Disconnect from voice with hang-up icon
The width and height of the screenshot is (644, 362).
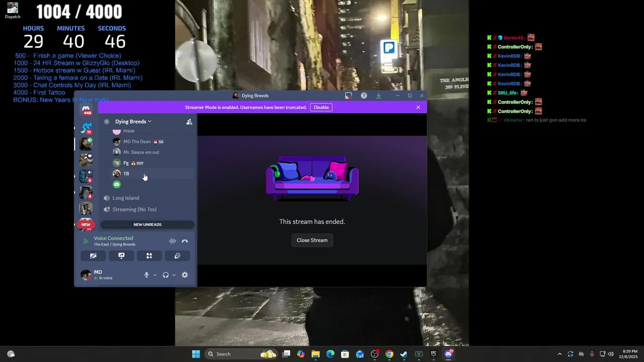point(185,241)
